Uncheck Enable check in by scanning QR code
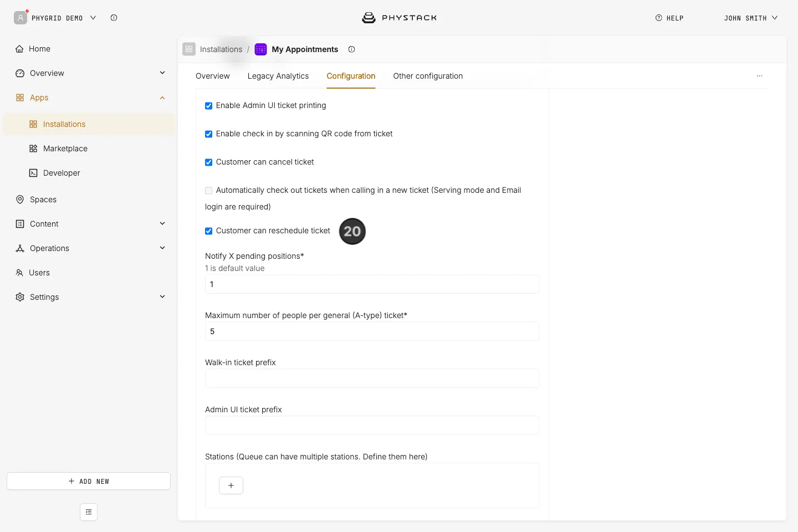This screenshot has height=532, width=798. [208, 134]
